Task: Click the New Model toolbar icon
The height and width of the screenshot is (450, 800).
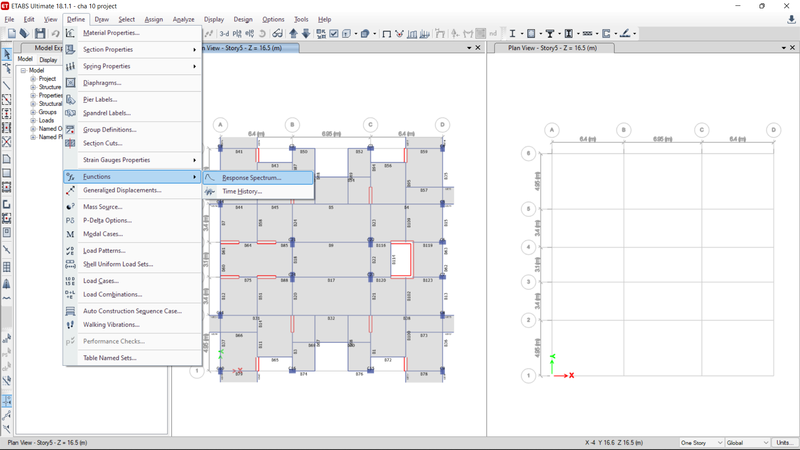Action: (12, 34)
